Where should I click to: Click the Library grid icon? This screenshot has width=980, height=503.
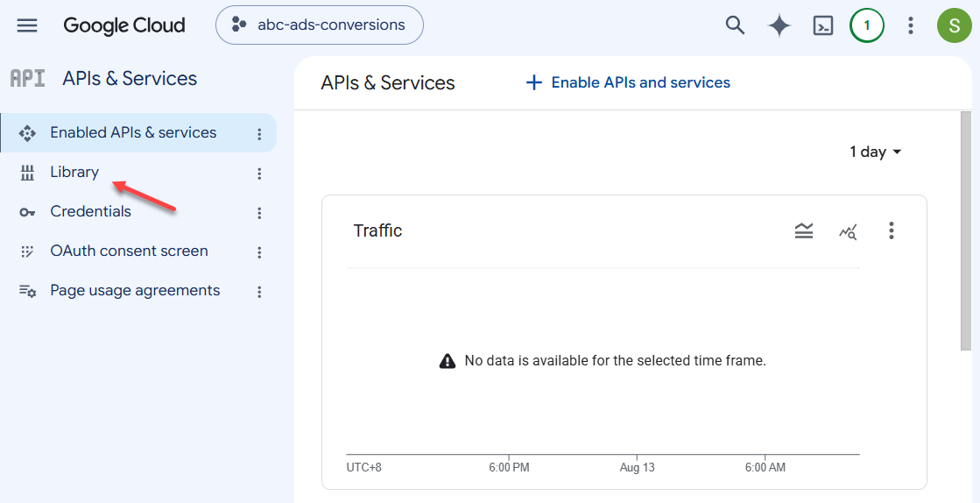(x=27, y=174)
